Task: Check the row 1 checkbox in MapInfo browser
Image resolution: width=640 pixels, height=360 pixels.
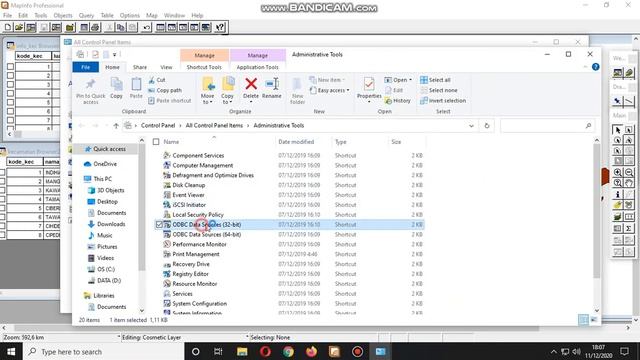Action: [11, 66]
